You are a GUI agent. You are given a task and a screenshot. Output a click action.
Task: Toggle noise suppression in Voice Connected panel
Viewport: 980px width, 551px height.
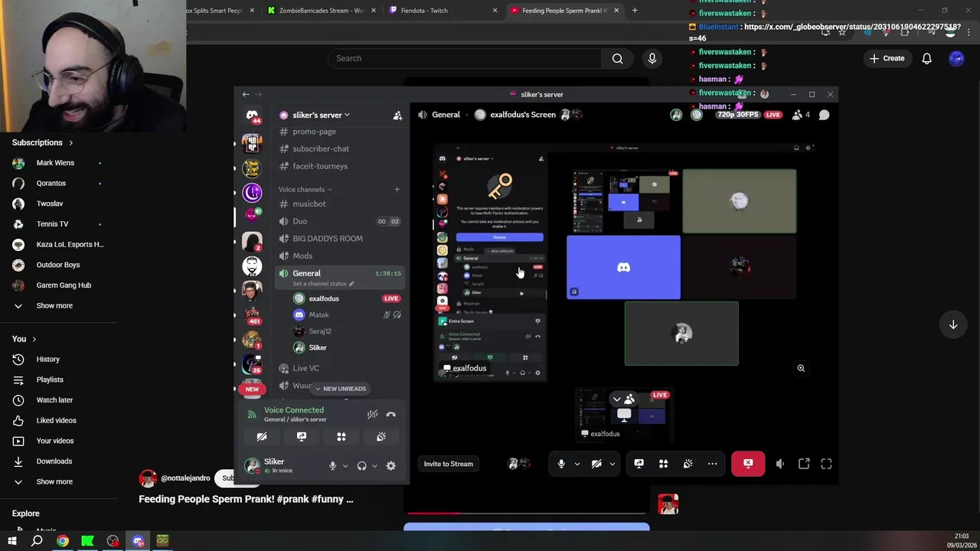click(x=372, y=414)
